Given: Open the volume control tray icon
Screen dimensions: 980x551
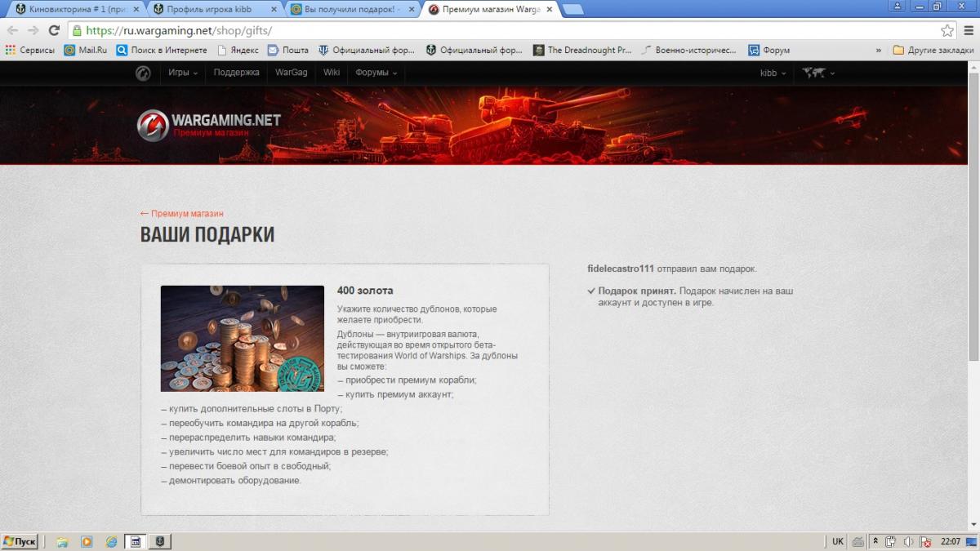Looking at the screenshot, I should click(x=908, y=541).
